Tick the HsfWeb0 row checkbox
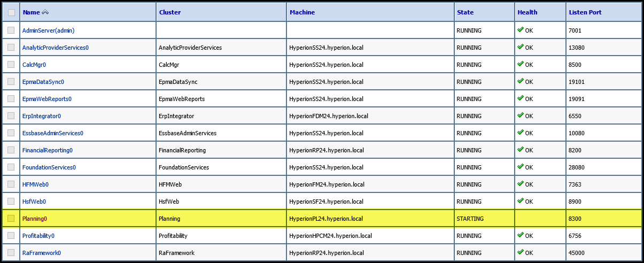This screenshot has height=263, width=644. point(11,202)
